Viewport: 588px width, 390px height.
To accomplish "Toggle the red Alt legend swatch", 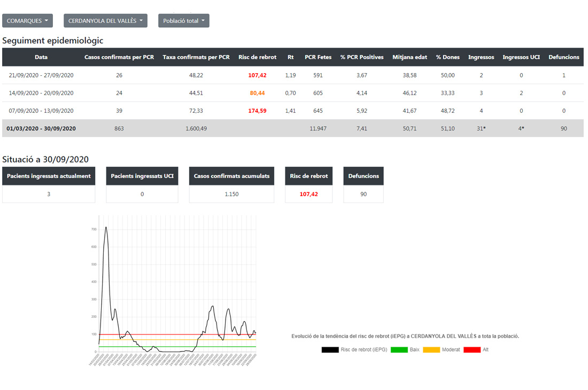I will (x=472, y=350).
